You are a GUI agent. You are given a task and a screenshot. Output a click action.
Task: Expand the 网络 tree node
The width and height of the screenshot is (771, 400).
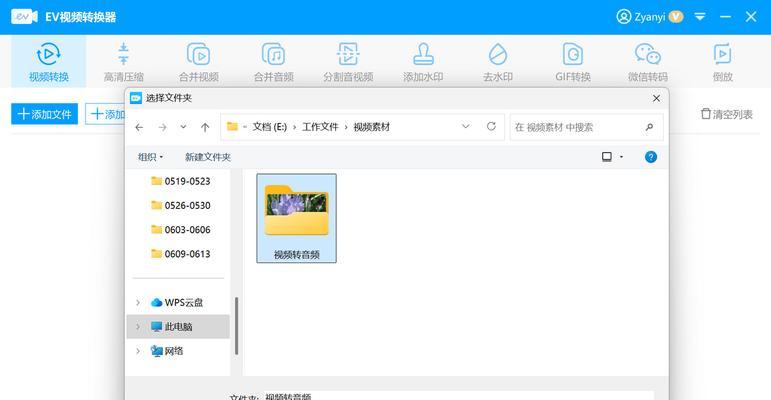[x=138, y=351]
